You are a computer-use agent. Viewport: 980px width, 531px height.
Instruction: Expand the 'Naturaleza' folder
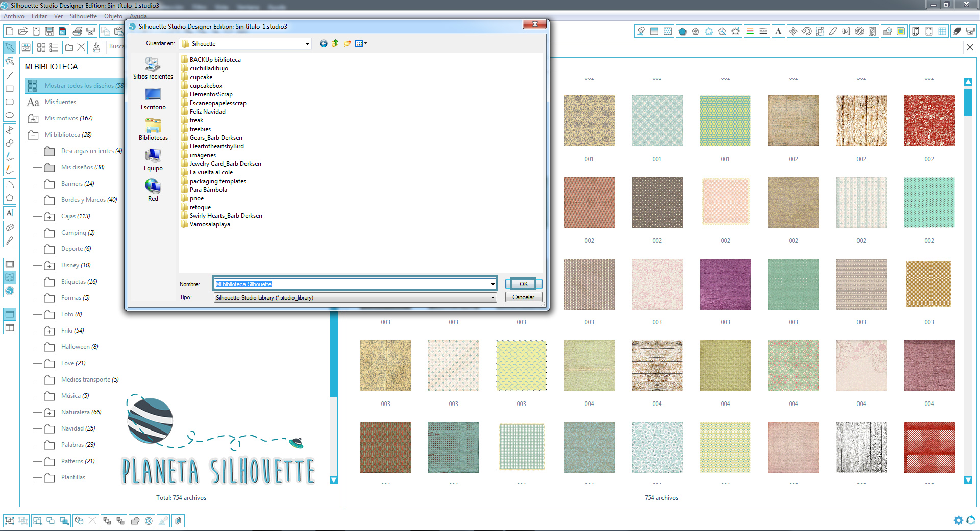click(50, 413)
